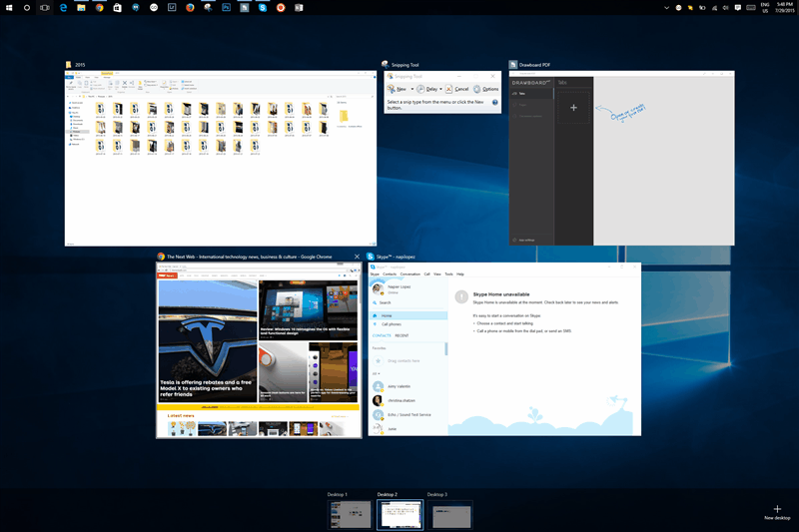Open Options in the Snipping Tool
Image resolution: width=799 pixels, height=532 pixels.
(x=486, y=89)
